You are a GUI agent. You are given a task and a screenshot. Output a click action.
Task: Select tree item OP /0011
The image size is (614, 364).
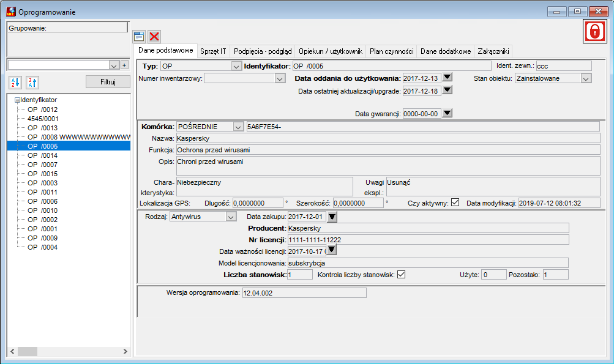coord(42,192)
